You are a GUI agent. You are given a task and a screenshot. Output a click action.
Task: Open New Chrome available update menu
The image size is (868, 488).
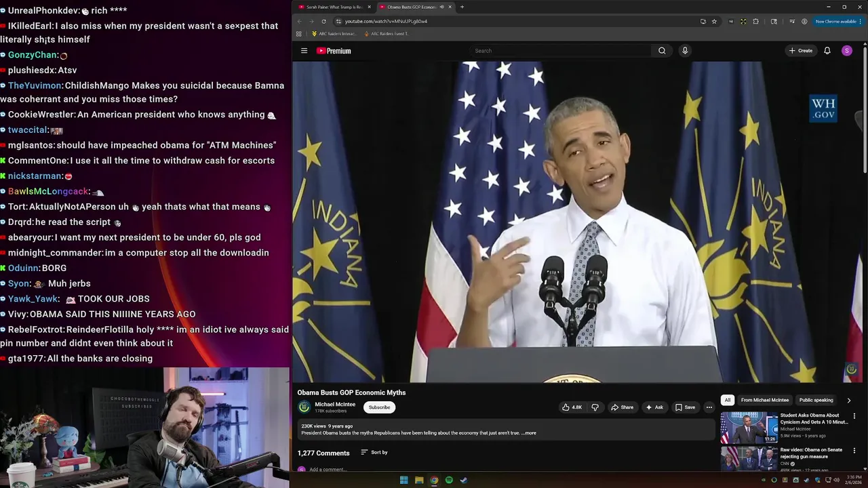tap(838, 21)
